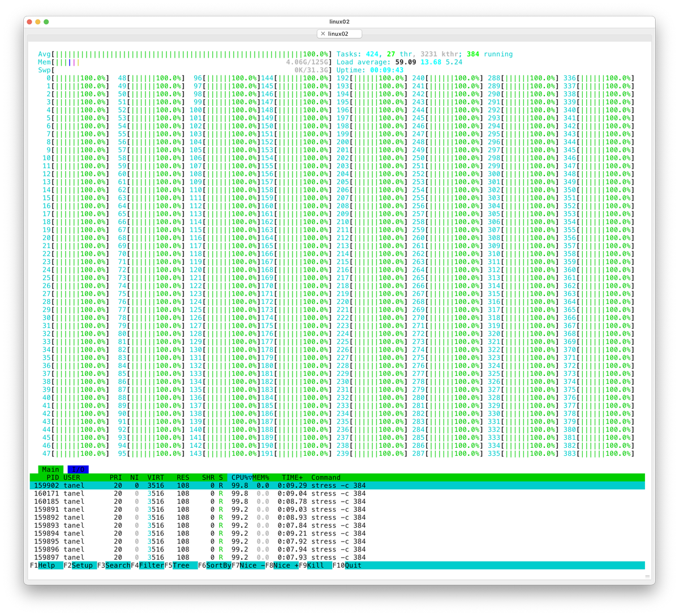679x616 pixels.
Task: Click the 384 running count
Action: coord(489,54)
